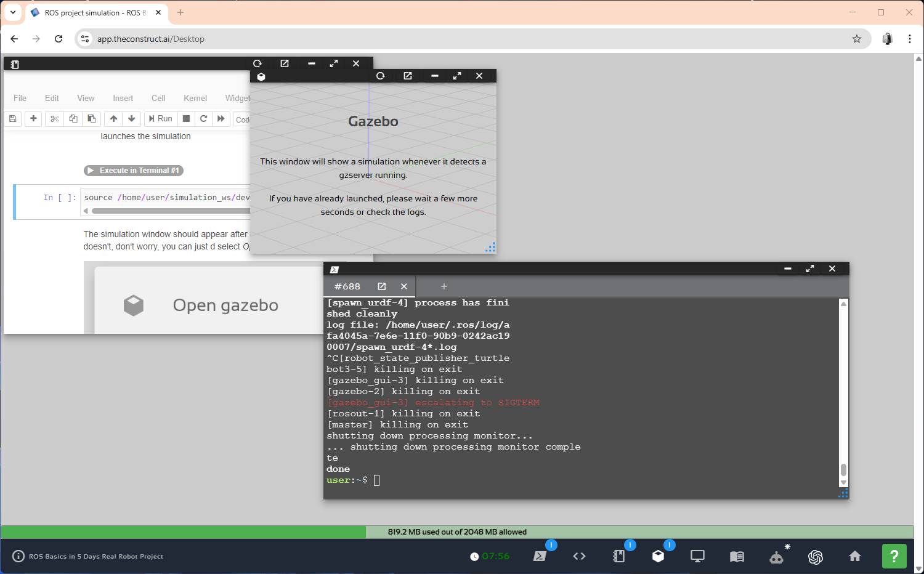Expand the Chrome tab search dropdown

pos(13,12)
